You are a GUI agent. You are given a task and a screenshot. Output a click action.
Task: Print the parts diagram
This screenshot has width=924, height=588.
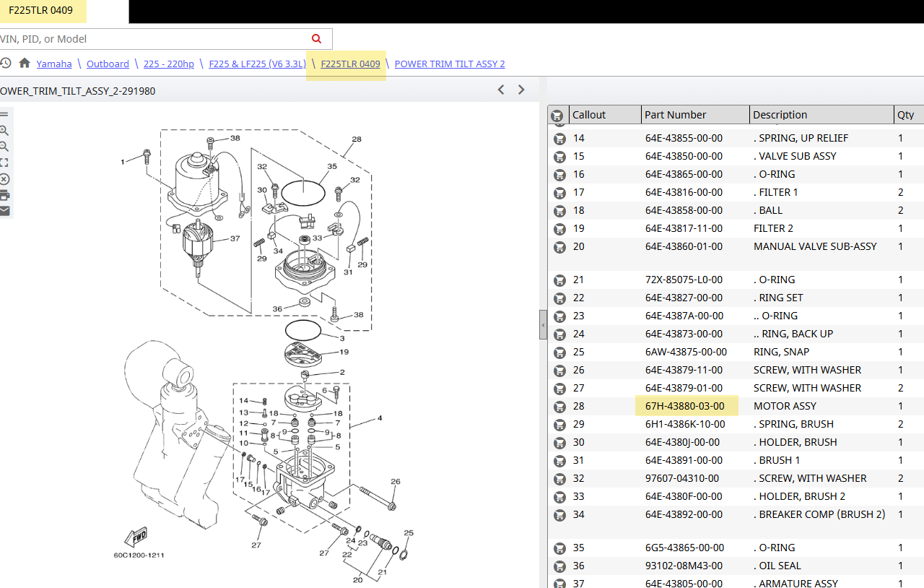(x=4, y=195)
